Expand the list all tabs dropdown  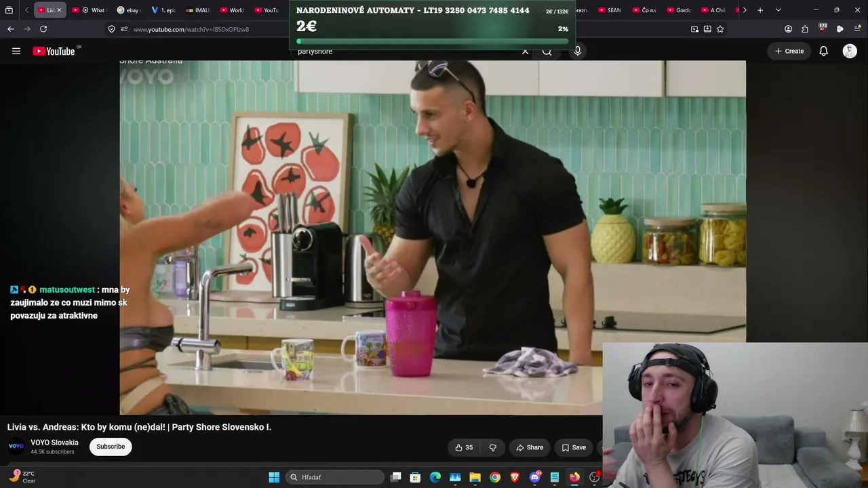778,10
